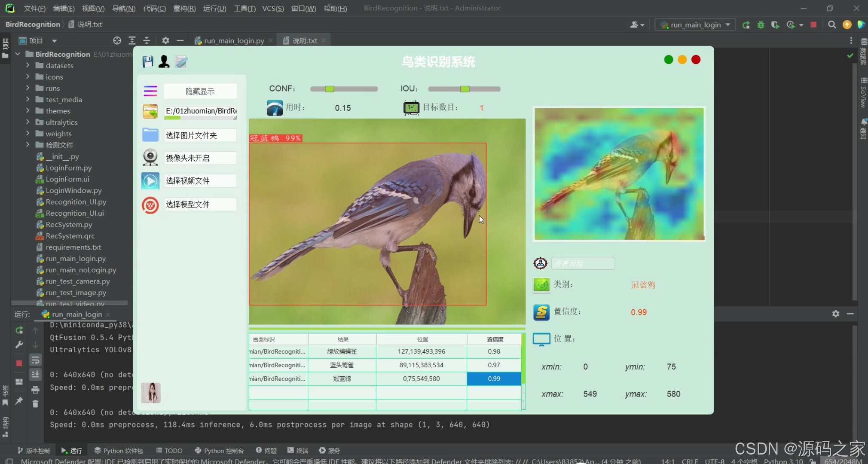Click the 隐藏显示 button
The height and width of the screenshot is (464, 868).
click(200, 92)
